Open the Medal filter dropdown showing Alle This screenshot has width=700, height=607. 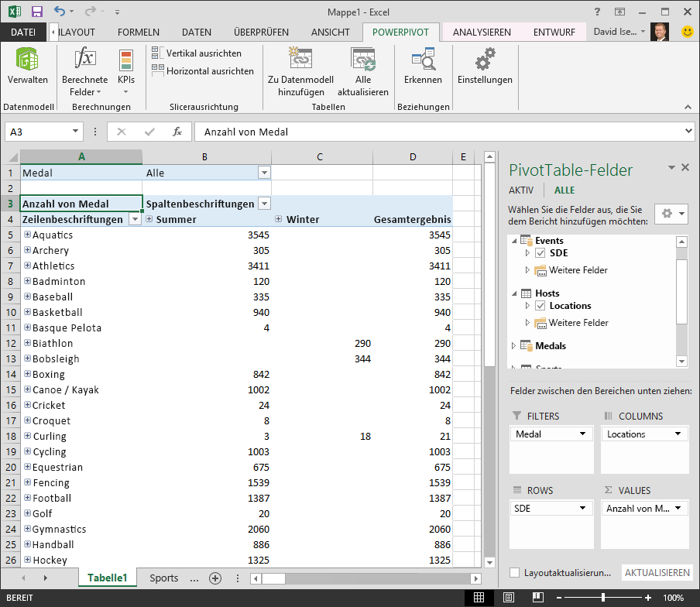click(x=265, y=172)
